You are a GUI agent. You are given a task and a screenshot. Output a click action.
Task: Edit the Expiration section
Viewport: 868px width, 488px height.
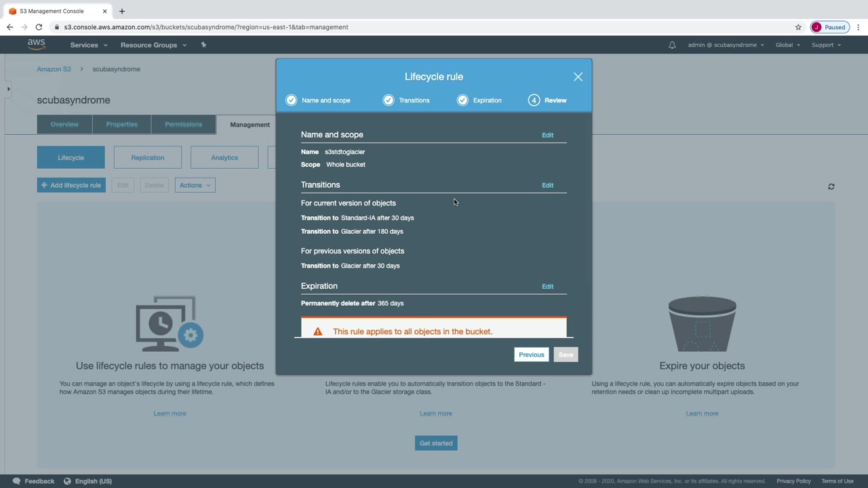pyautogui.click(x=547, y=287)
